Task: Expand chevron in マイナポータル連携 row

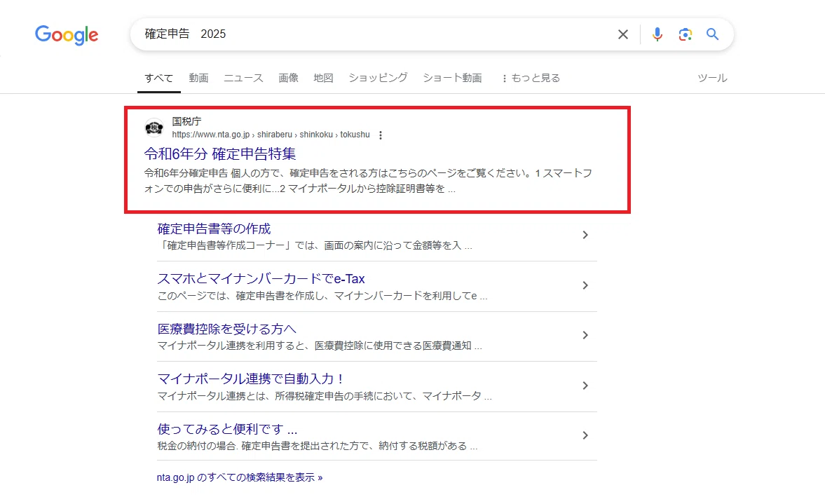Action: tap(585, 386)
